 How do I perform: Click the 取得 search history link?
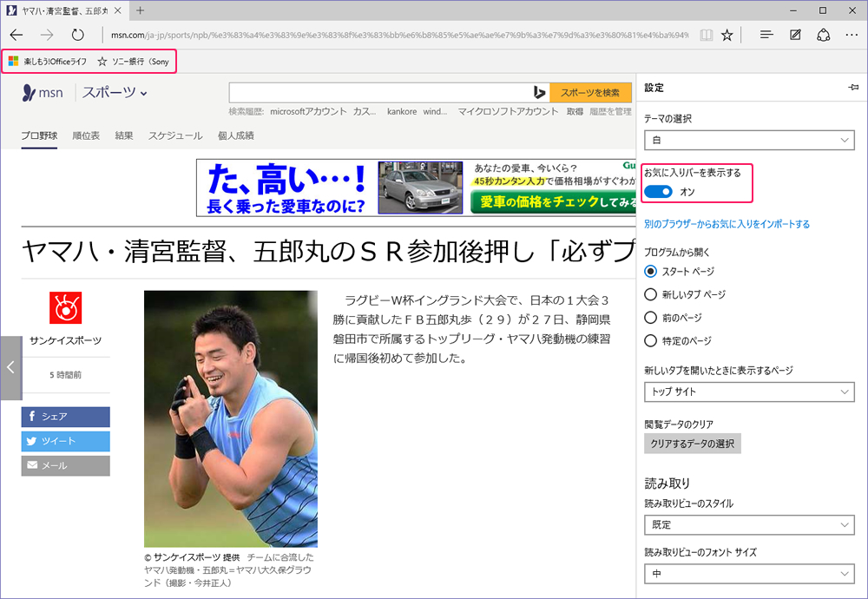coord(575,111)
